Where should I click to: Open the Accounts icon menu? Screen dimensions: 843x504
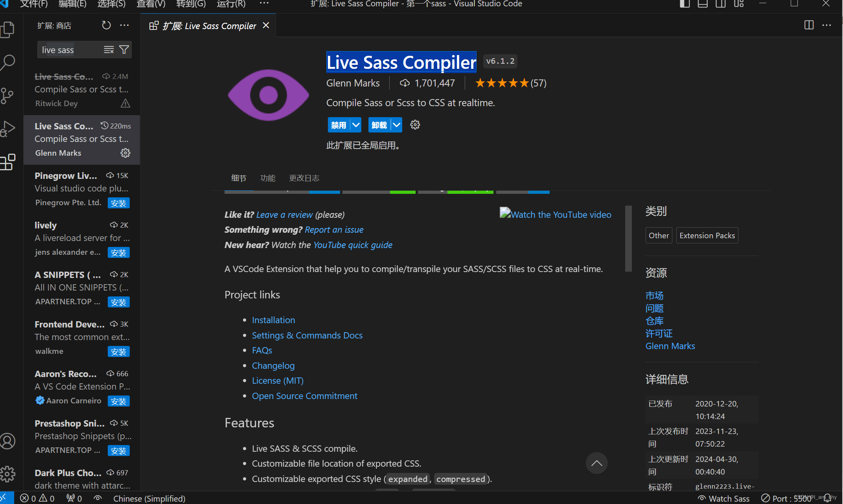point(7,441)
